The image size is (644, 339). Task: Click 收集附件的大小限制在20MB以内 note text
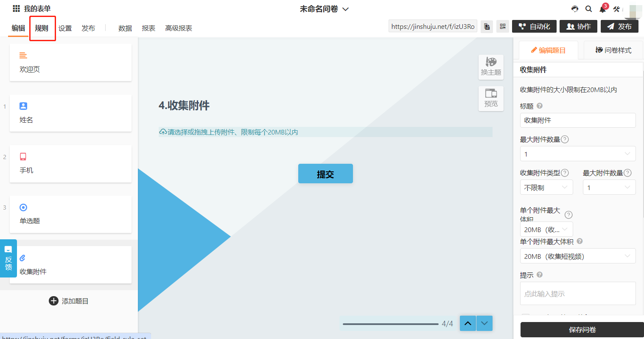click(568, 90)
